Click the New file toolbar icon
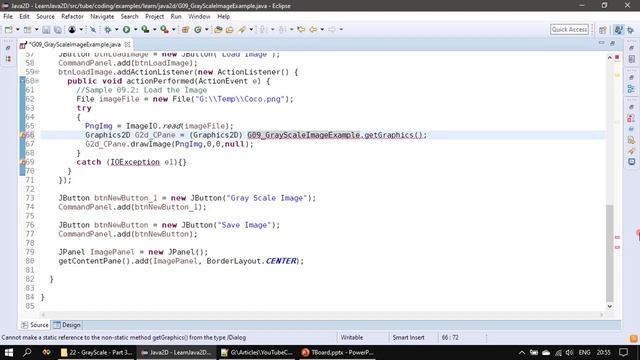640x360 pixels. [9, 29]
